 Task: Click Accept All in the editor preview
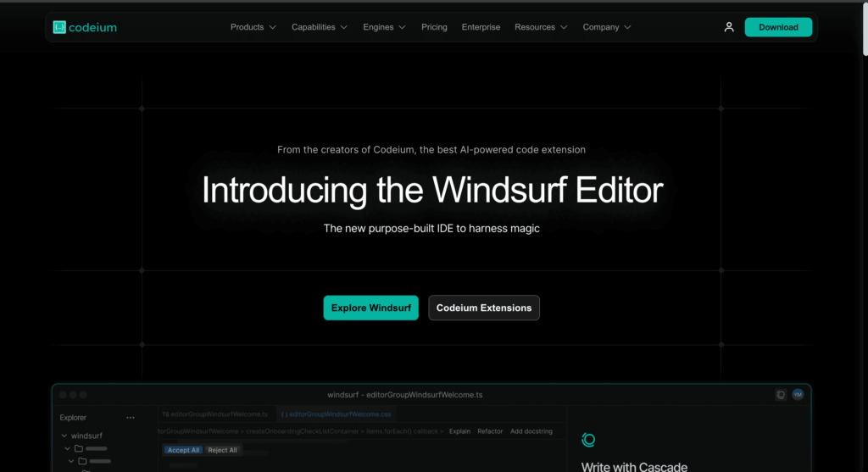pos(183,450)
